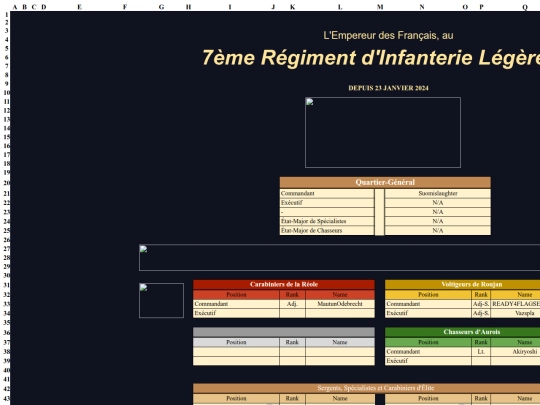Click the "Lt." rank cell
Viewport: 540px width, 405px height.
[481, 352]
